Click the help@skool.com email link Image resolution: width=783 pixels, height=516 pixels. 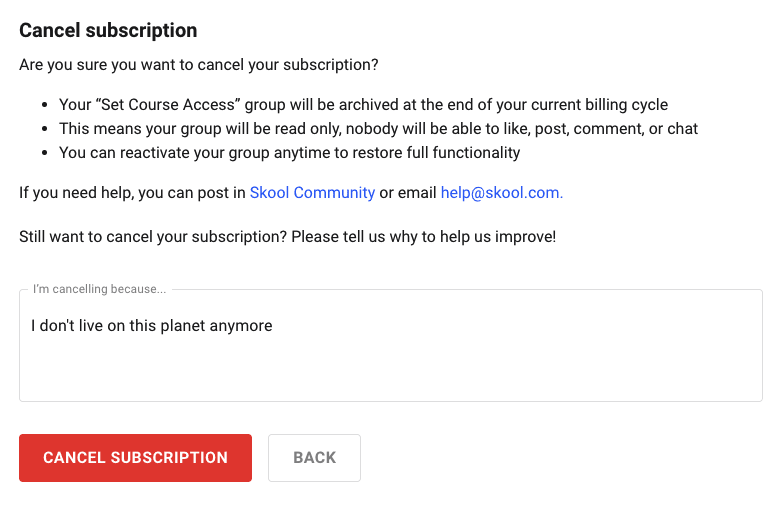501,192
